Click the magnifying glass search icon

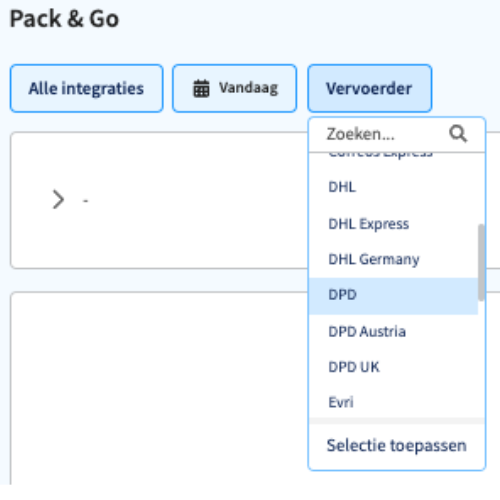458,134
